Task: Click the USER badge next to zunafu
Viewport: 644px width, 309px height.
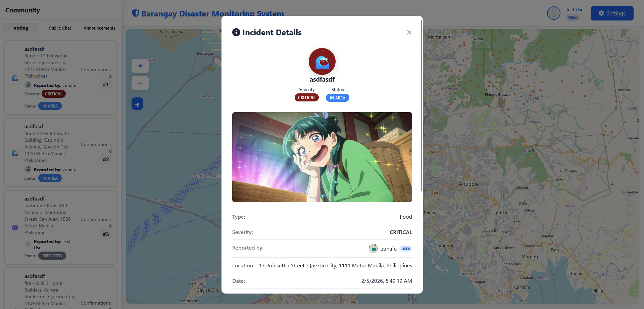Action: click(x=406, y=249)
